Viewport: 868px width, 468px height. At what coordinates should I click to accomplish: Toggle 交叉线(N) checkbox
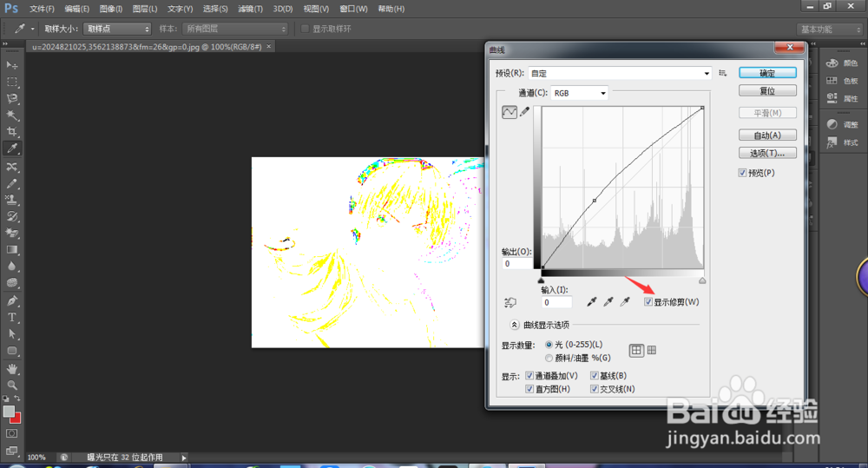click(x=595, y=389)
